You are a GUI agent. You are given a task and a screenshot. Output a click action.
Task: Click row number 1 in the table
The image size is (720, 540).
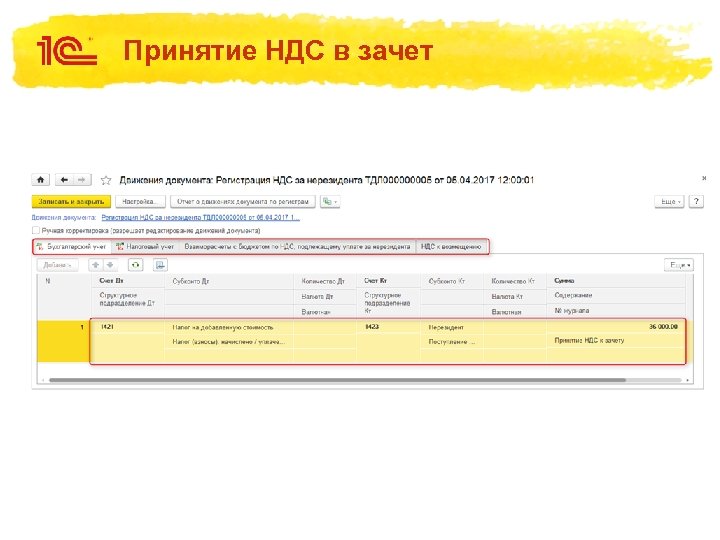pyautogui.click(x=64, y=341)
